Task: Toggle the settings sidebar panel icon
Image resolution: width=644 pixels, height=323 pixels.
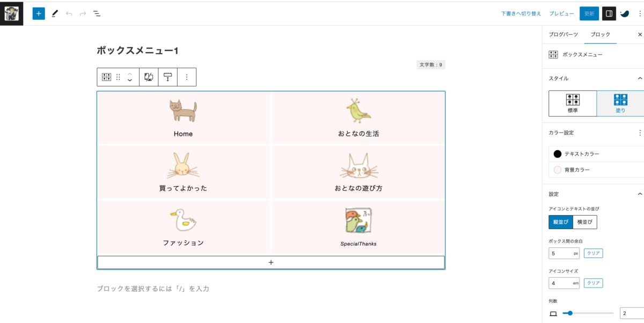Action: (x=609, y=13)
